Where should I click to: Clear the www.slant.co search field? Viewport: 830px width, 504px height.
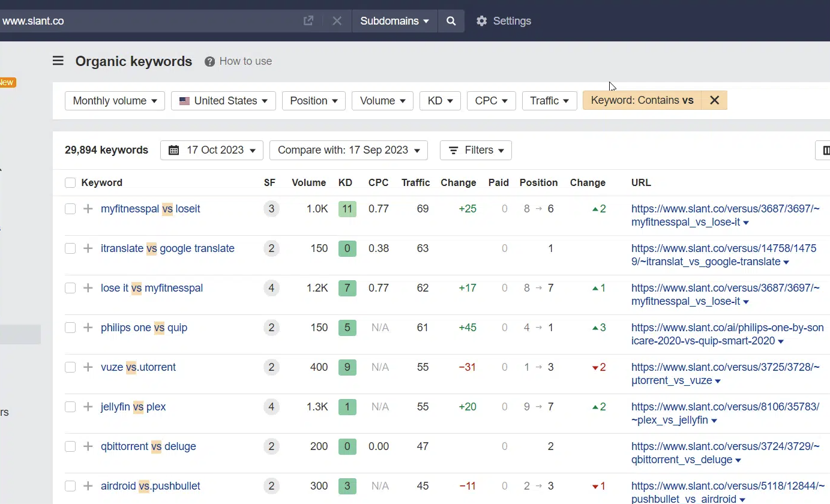pyautogui.click(x=337, y=21)
